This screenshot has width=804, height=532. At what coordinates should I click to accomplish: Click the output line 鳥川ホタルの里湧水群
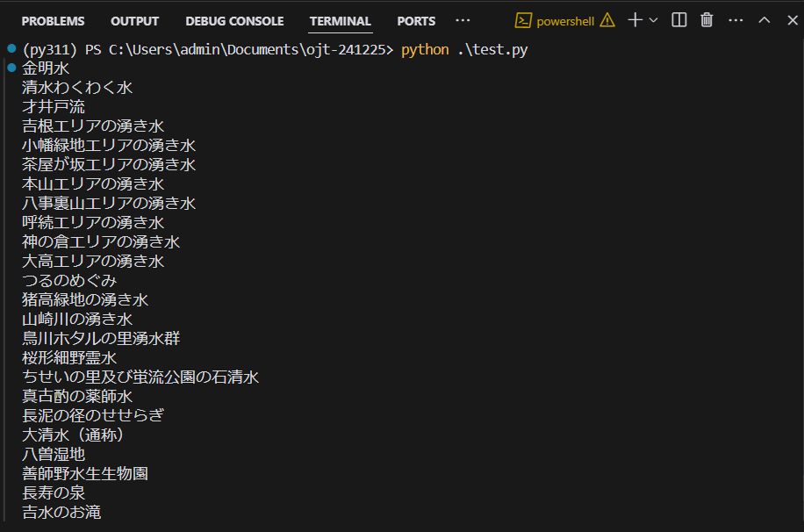click(x=101, y=339)
